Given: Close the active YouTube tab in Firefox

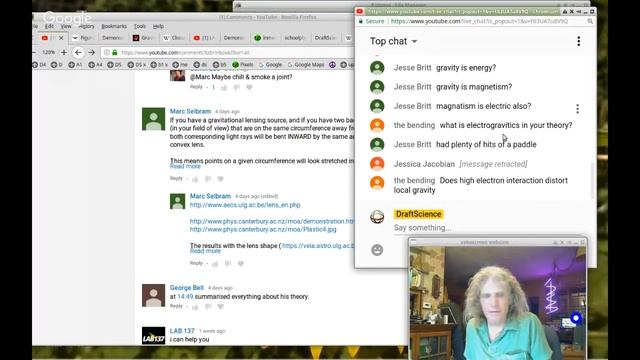Looking at the screenshot, I should click(x=61, y=38).
